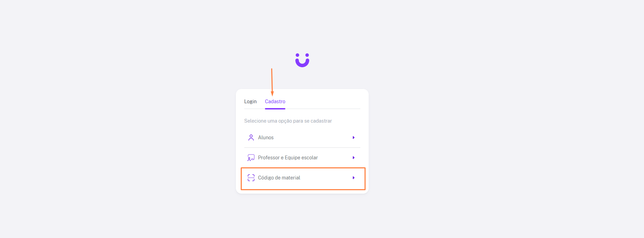Click the 'Selecione uma opção para se cadastrar' text
Viewport: 644px width, 238px height.
click(288, 121)
